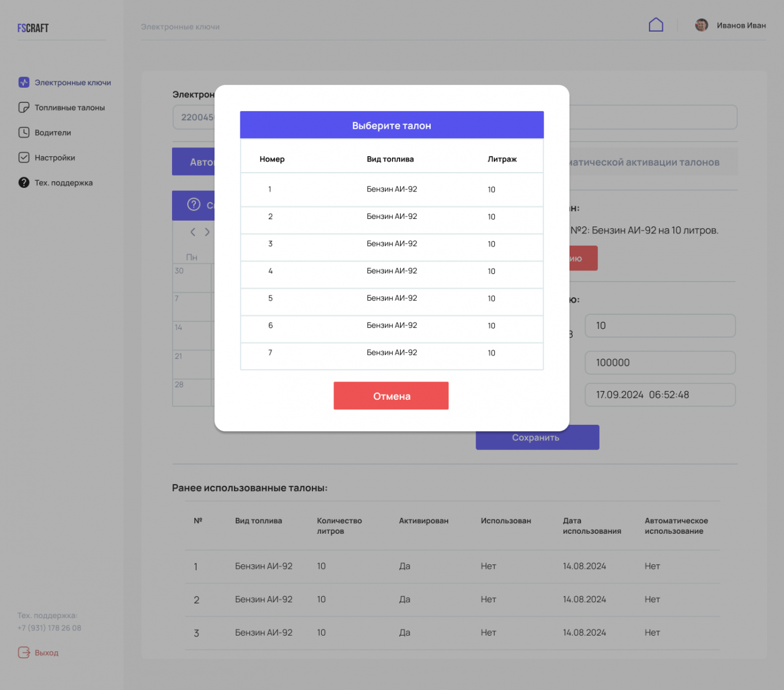Image resolution: width=784 pixels, height=690 pixels.
Task: Click the help question icon above the calendar
Action: [x=194, y=204]
